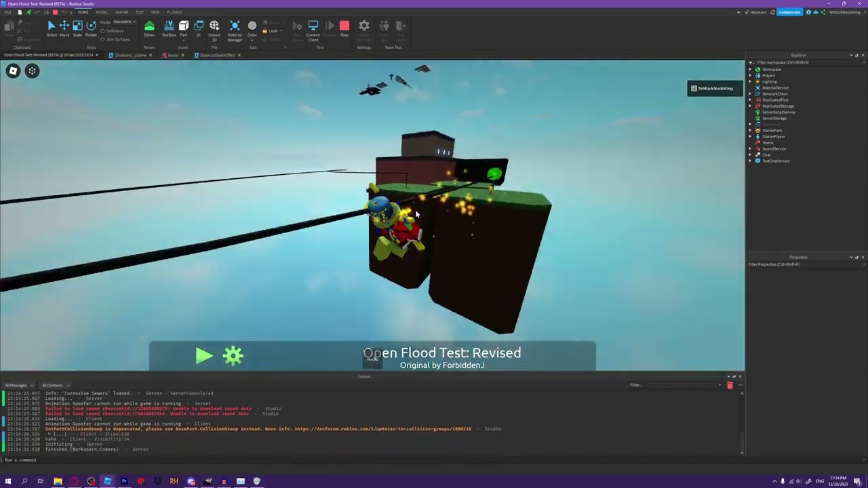868x488 pixels.
Task: Switch to the TEST ribbon tab
Action: 140,12
